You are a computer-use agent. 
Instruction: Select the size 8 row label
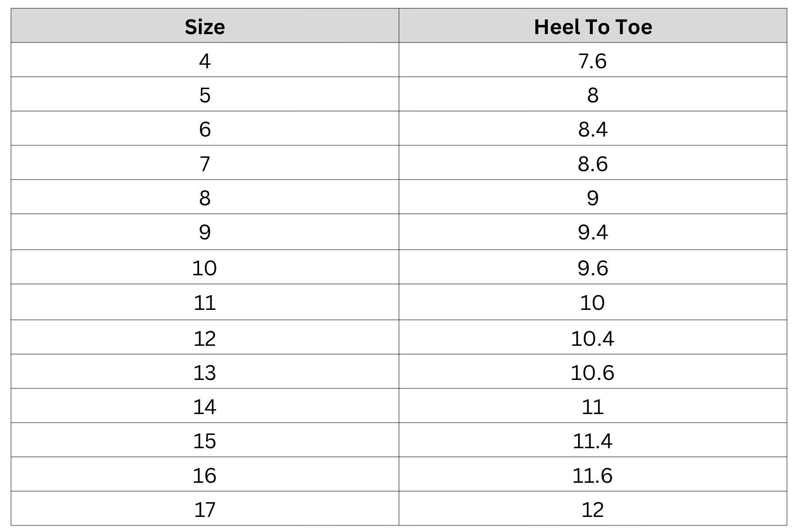(205, 197)
